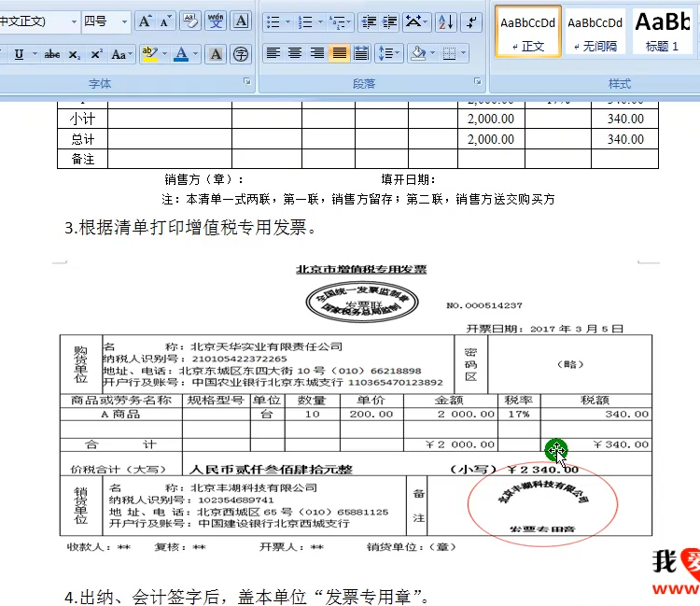Image resolution: width=700 pixels, height=606 pixels.
Task: Click Increase Indent button
Action: point(389,21)
